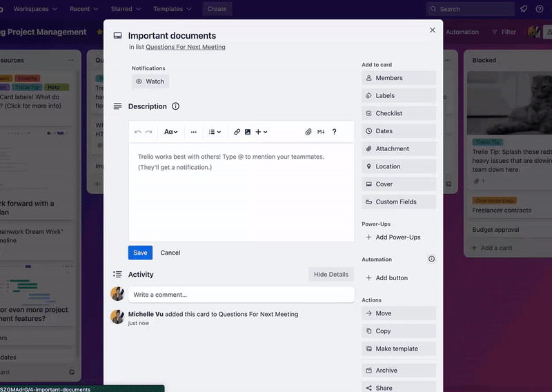Image resolution: width=552 pixels, height=392 pixels.
Task: Click the Description info icon
Action: click(175, 106)
